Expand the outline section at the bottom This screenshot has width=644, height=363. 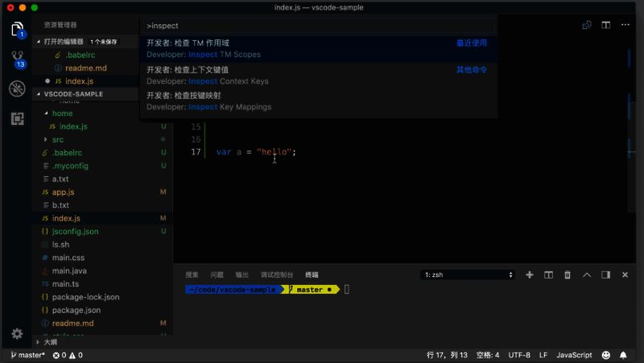point(51,342)
